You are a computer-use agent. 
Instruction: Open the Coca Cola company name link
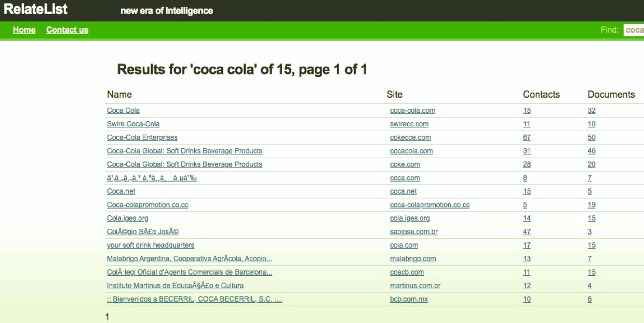point(123,110)
